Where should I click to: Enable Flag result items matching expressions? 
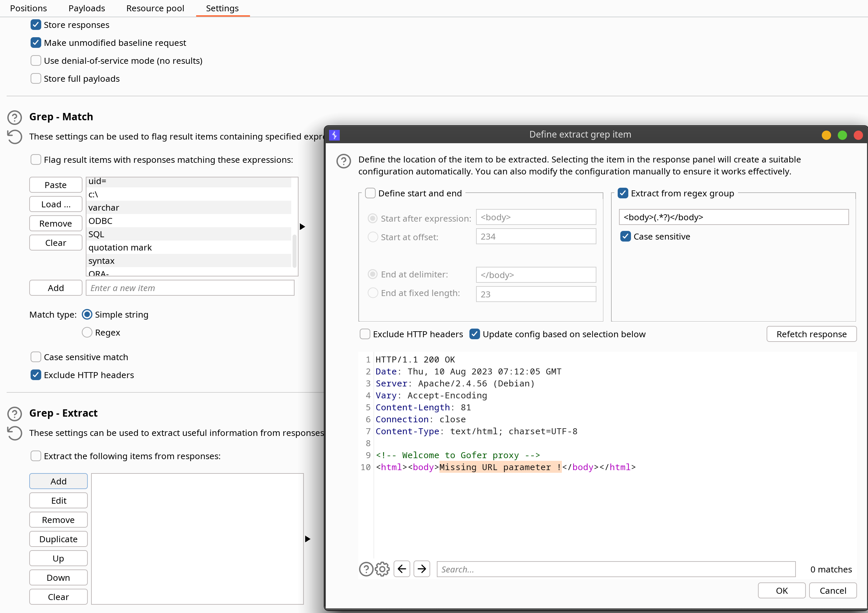tap(36, 159)
